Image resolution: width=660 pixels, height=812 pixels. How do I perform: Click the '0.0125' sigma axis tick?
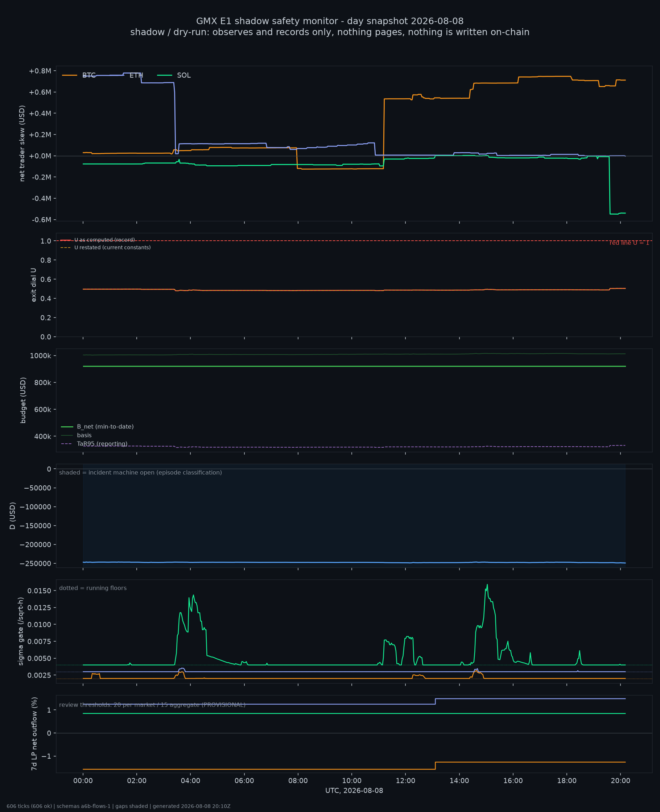tap(39, 608)
